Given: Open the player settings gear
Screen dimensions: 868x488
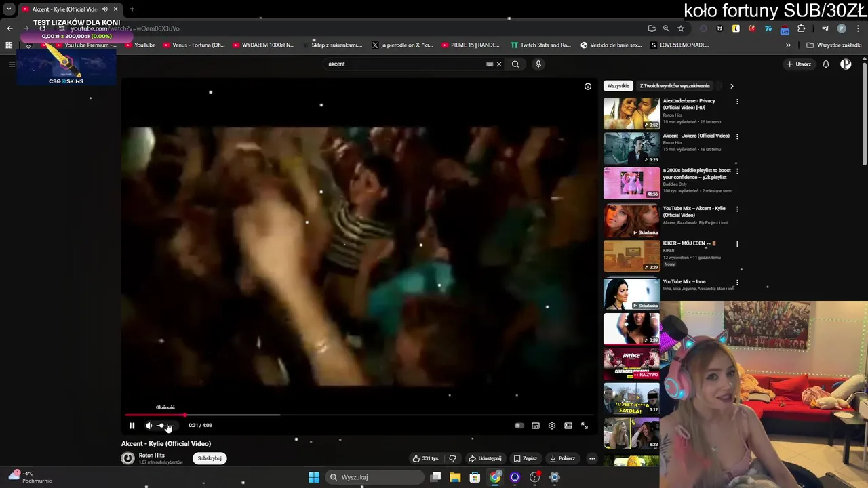Looking at the screenshot, I should (552, 426).
